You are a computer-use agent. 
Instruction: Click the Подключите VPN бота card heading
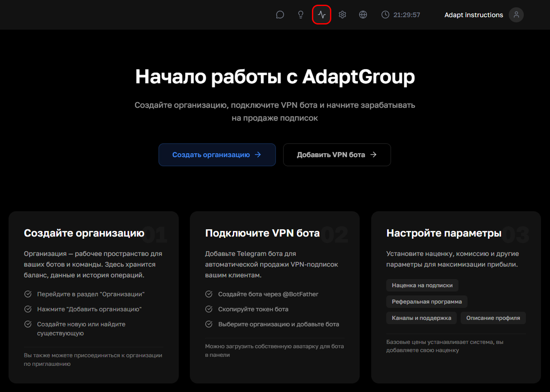pyautogui.click(x=263, y=233)
